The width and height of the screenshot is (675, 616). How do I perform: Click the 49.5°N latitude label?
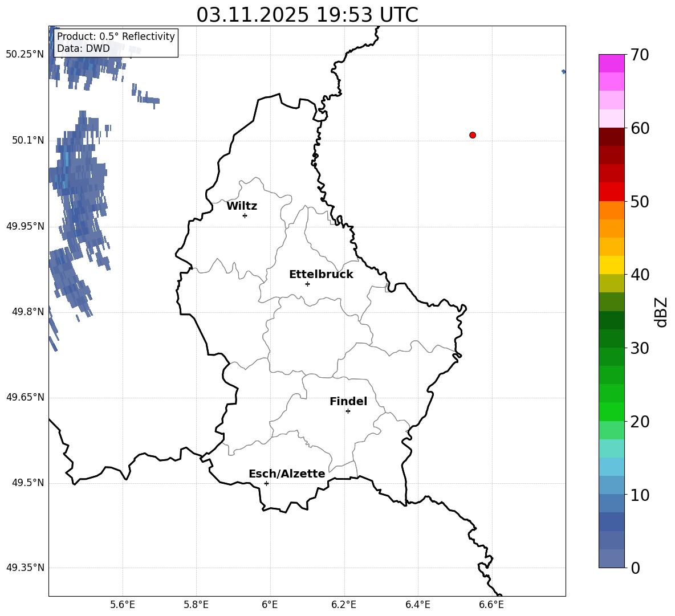28,483
